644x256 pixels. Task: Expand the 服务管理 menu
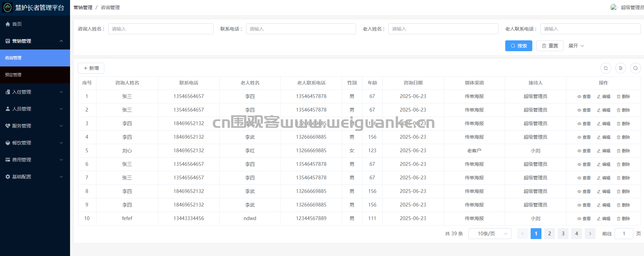[x=35, y=126]
